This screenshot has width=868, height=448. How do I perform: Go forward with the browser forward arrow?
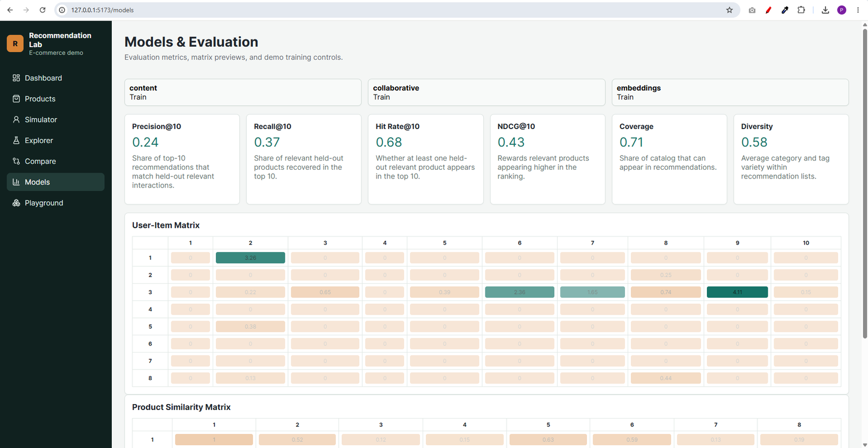tap(26, 10)
